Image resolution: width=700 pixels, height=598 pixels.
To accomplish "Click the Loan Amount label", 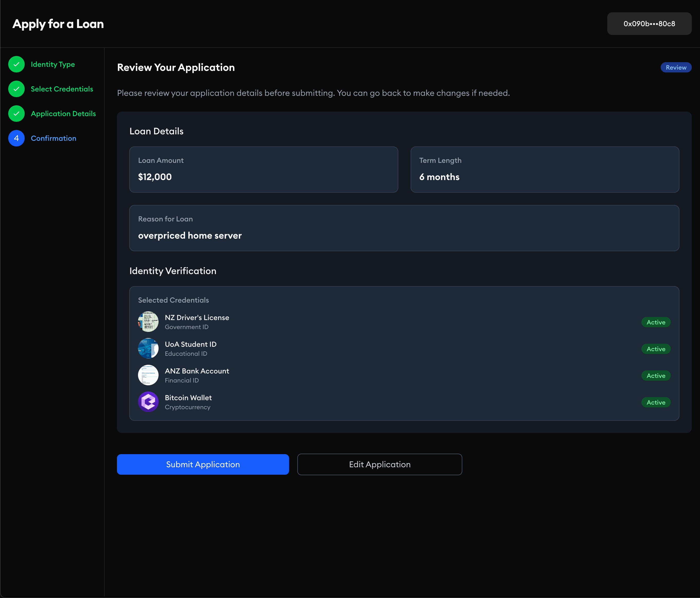I will tap(161, 160).
